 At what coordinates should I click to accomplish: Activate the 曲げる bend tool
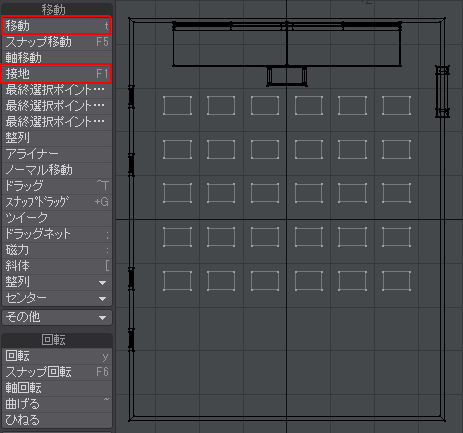[57, 404]
